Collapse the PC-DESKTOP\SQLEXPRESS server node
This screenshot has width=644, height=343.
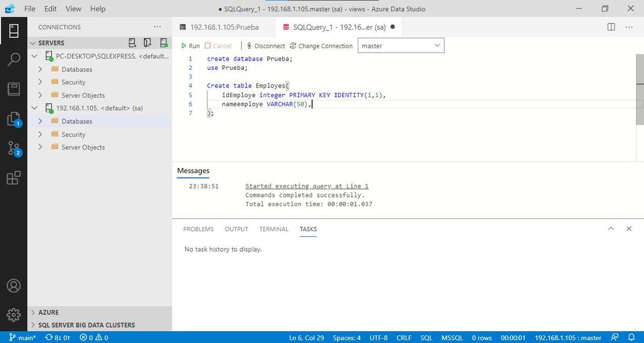(x=35, y=56)
